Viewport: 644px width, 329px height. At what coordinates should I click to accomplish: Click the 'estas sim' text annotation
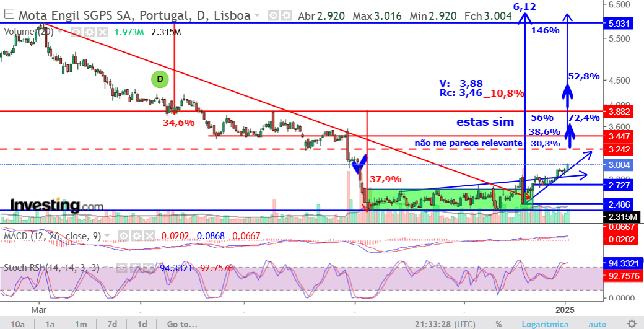[x=485, y=122]
